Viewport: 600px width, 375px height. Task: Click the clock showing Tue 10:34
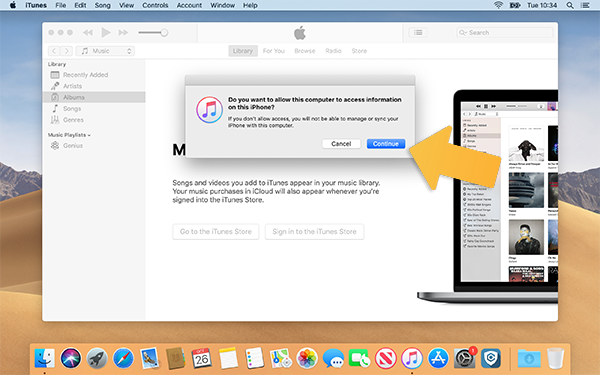coord(542,5)
